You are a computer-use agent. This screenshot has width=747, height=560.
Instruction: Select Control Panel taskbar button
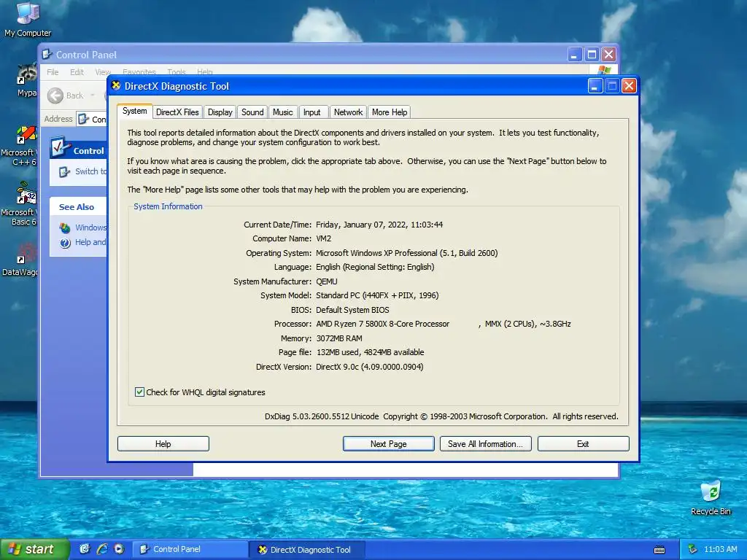(x=190, y=549)
